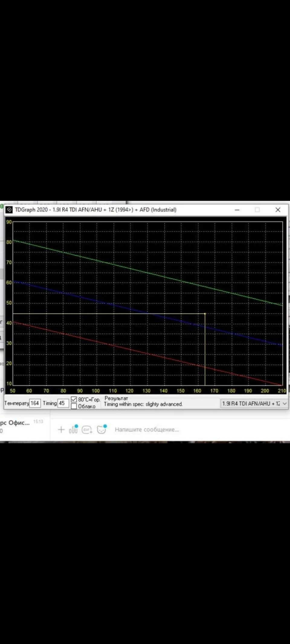Screen dimensions: 290x644
Task: Click the TDGraph 2020 window title text
Action: pos(95,210)
